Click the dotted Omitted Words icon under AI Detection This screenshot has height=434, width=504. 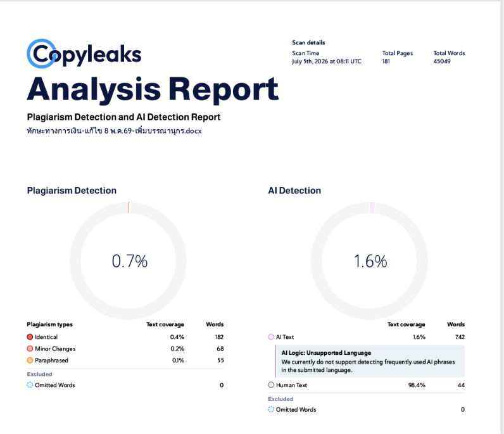click(x=271, y=409)
